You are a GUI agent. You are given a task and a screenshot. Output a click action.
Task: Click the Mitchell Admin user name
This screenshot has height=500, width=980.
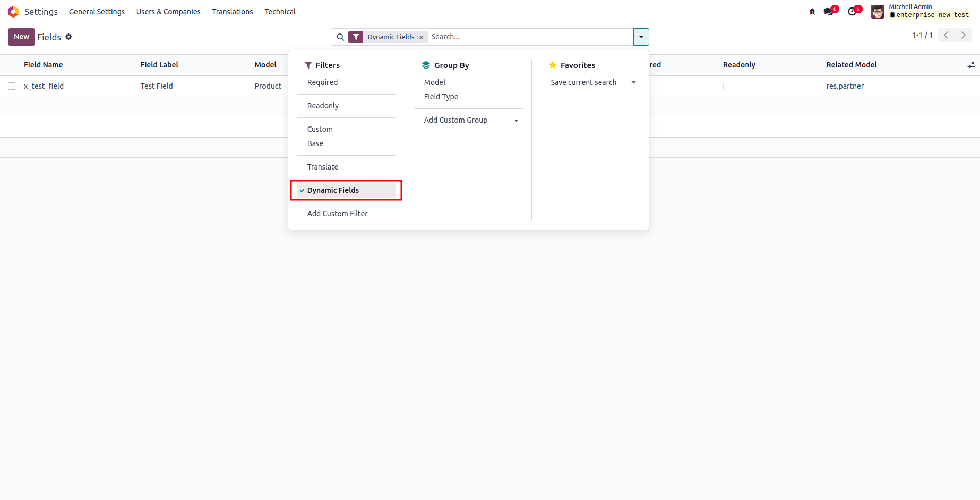point(910,7)
